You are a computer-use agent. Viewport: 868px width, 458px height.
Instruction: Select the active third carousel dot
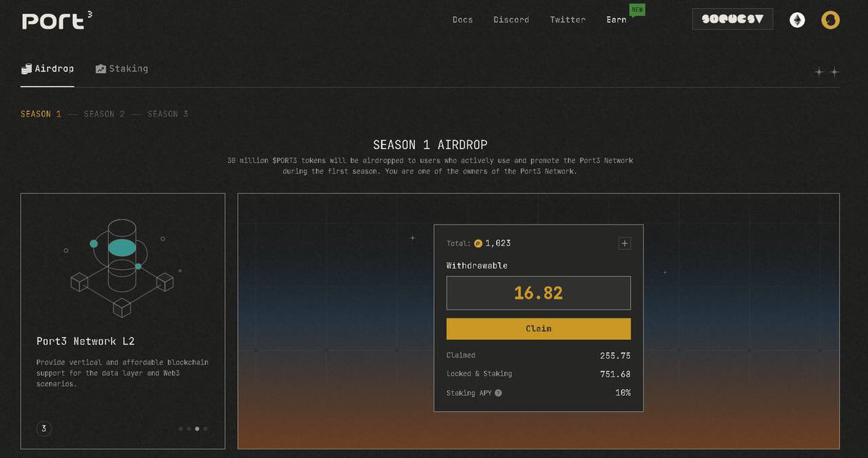[197, 428]
